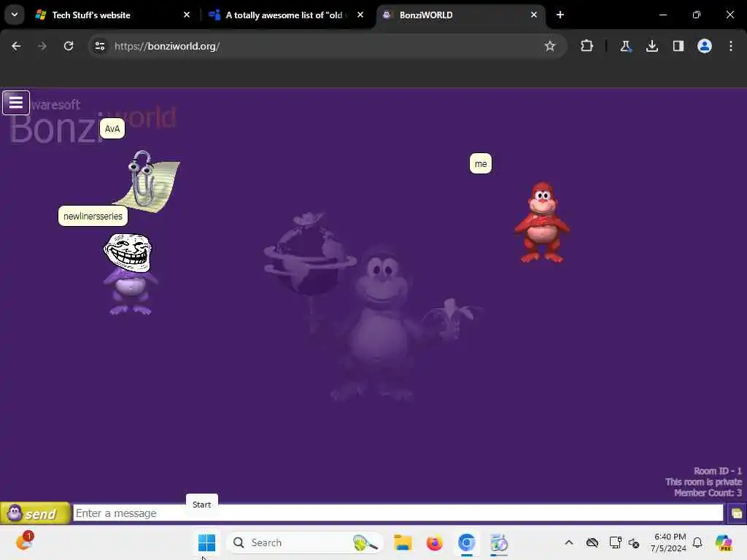The image size is (747, 560).
Task: Open browser extensions puzzle icon
Action: pos(587,46)
